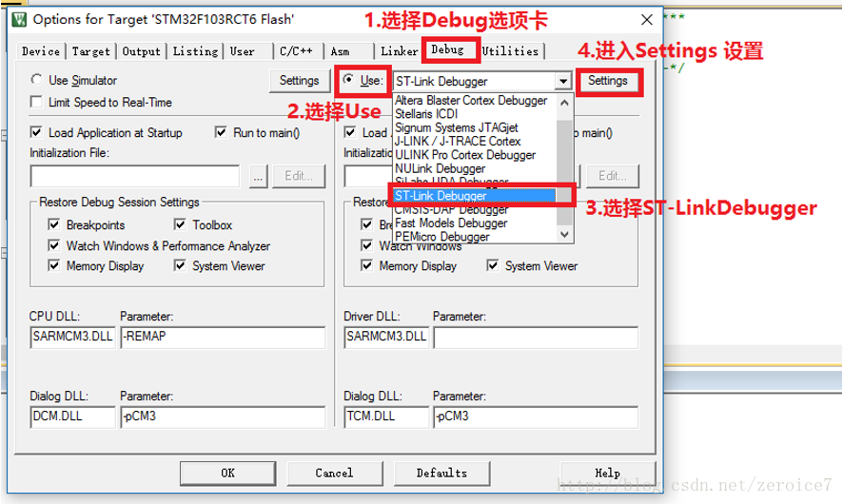Collapse the debugger dropdown arrow
Screen dimensions: 843x504
tap(563, 81)
